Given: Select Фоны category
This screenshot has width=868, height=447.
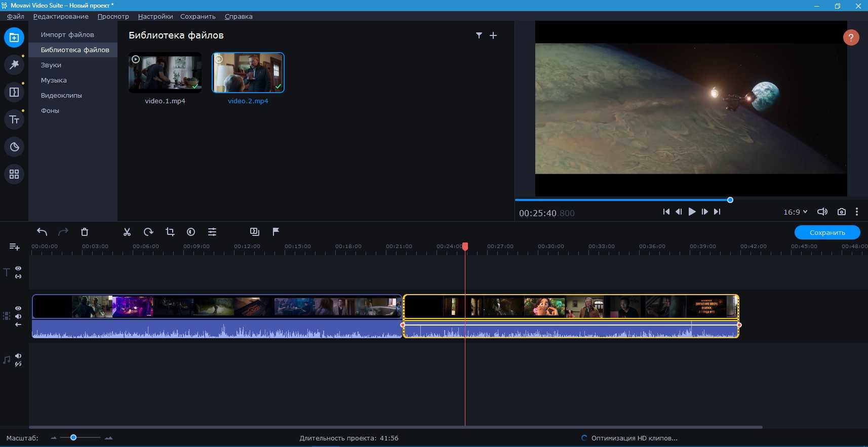Looking at the screenshot, I should [73, 110].
